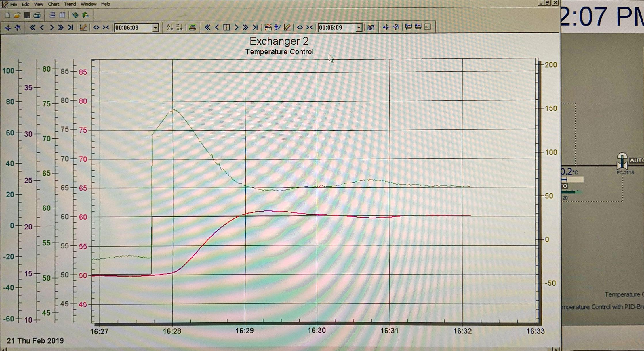644x351 pixels.
Task: Click the context help icon beside the book
Action: (85, 15)
